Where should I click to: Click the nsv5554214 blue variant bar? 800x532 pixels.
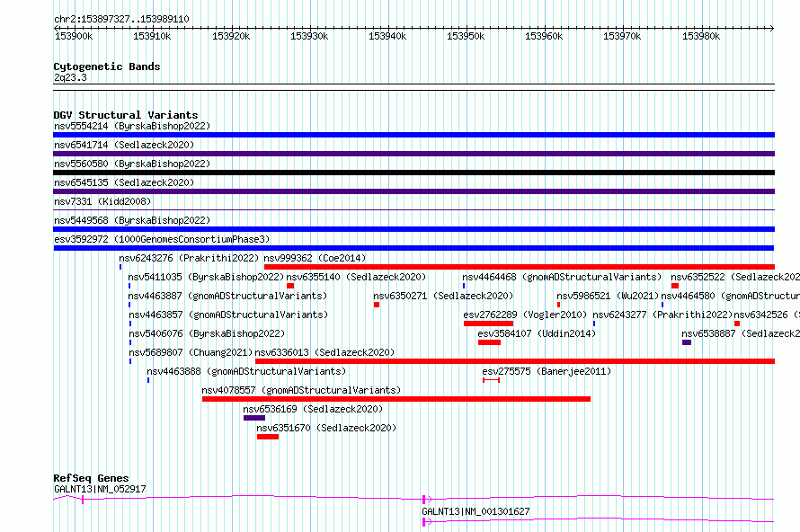[413, 135]
